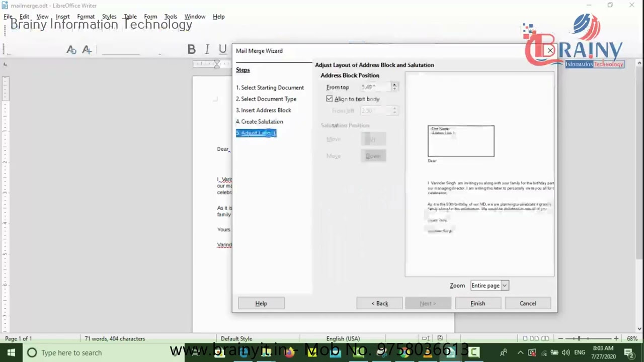Open the Edit menu
644x362 pixels.
tap(24, 17)
